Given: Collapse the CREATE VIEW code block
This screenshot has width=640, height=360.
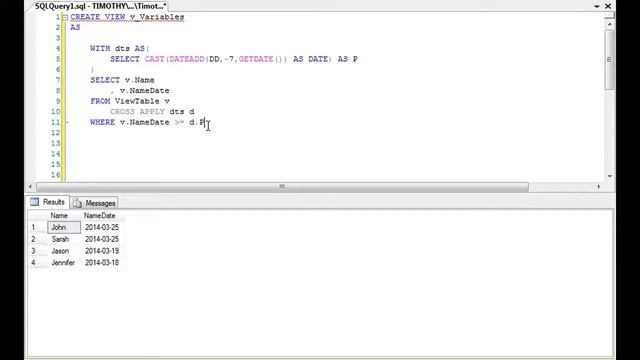Looking at the screenshot, I should tap(65, 17).
